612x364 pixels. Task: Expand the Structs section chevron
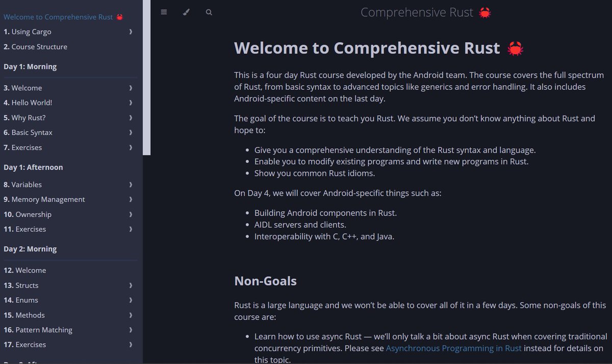pyautogui.click(x=131, y=285)
